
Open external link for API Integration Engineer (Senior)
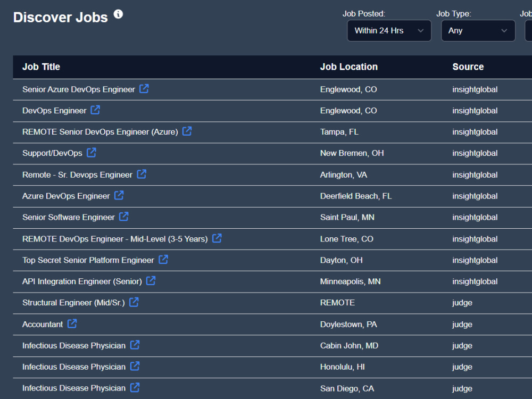[x=151, y=281]
